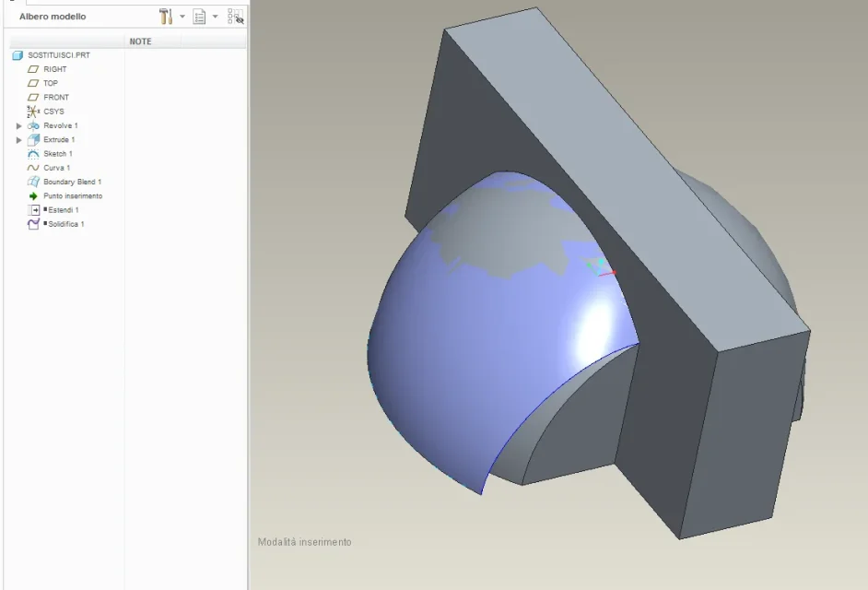868x590 pixels.
Task: Select the Estendi 1 feature
Action: [x=63, y=210]
